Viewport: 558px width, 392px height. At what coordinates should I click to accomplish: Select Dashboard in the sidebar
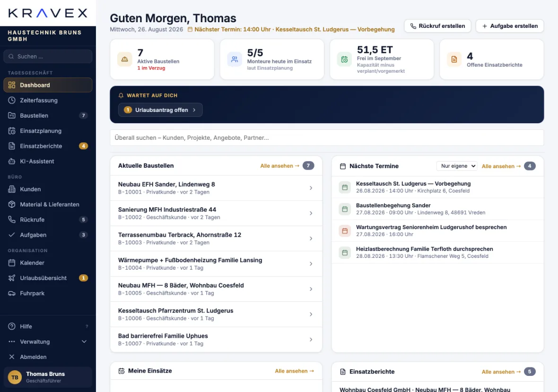click(x=48, y=85)
